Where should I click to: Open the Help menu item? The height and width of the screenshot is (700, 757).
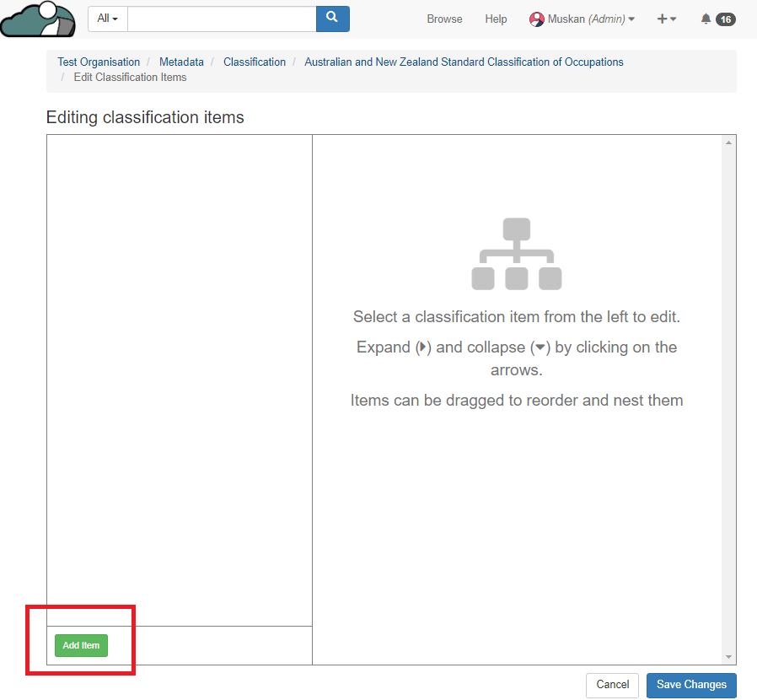496,19
